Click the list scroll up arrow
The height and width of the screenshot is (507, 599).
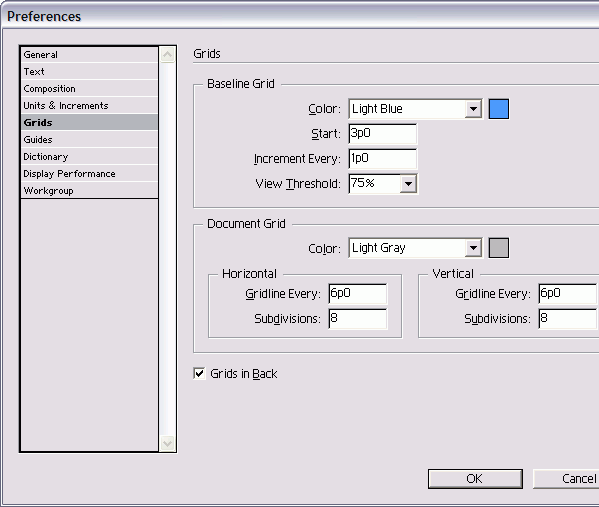167,55
